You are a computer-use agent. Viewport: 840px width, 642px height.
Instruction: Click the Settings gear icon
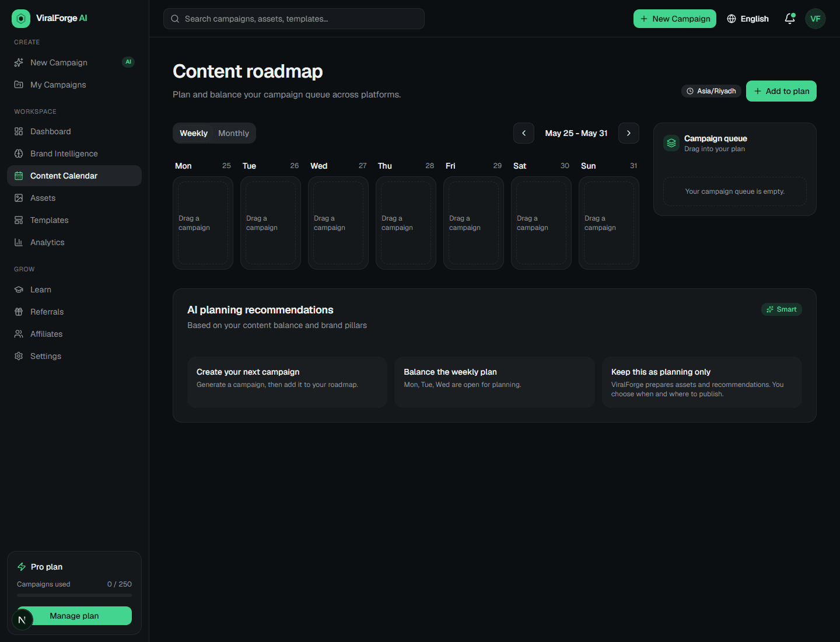(19, 356)
